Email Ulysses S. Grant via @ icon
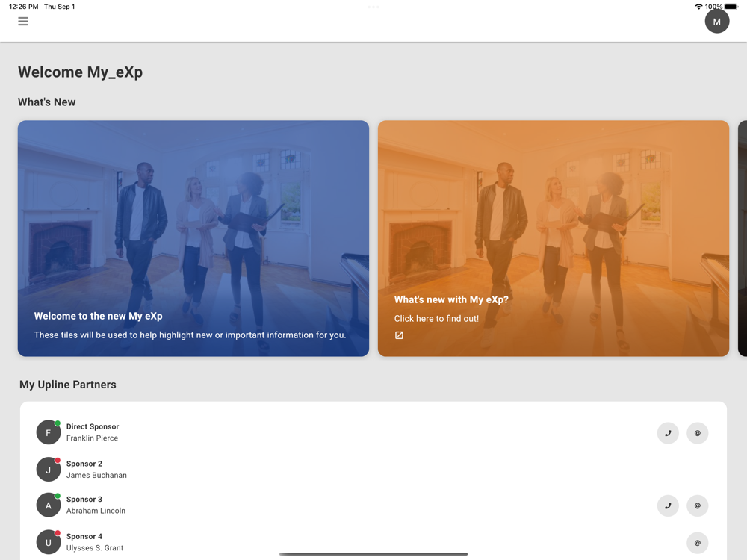The height and width of the screenshot is (560, 747). click(x=697, y=543)
